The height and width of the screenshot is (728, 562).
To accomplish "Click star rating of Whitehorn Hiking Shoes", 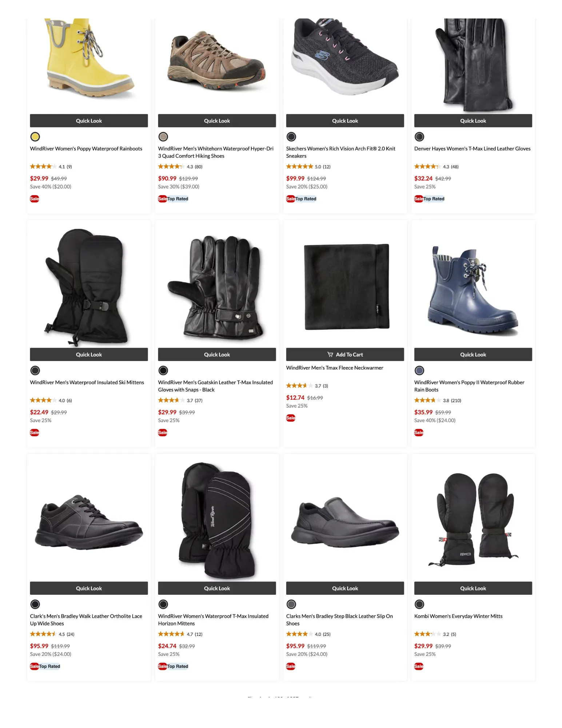I will click(171, 167).
